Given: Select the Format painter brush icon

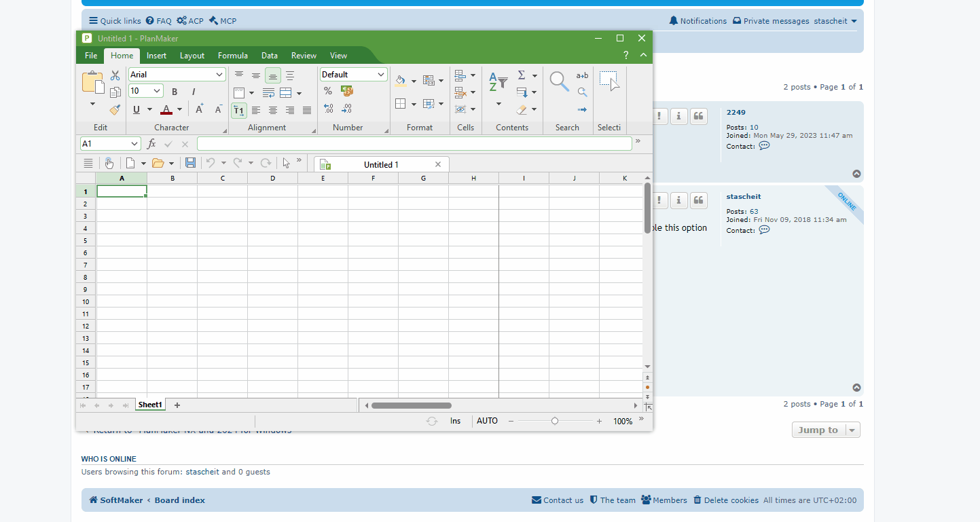Looking at the screenshot, I should coord(115,109).
